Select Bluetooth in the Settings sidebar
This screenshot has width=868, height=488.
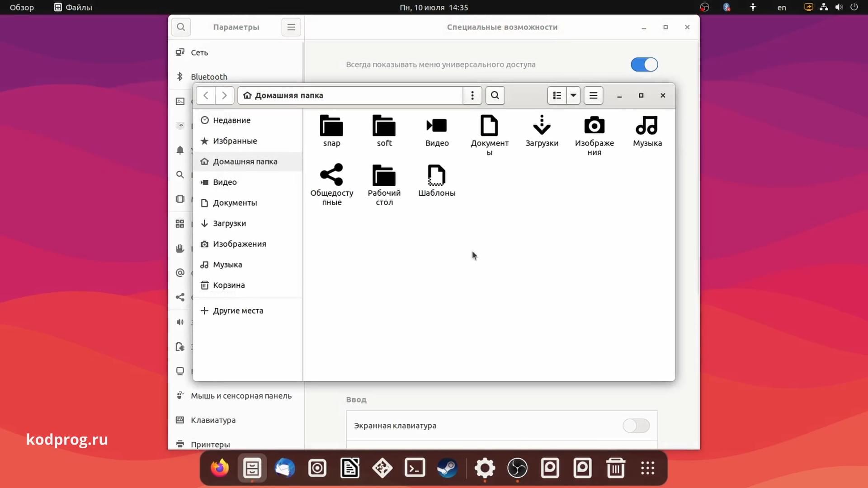click(x=235, y=76)
